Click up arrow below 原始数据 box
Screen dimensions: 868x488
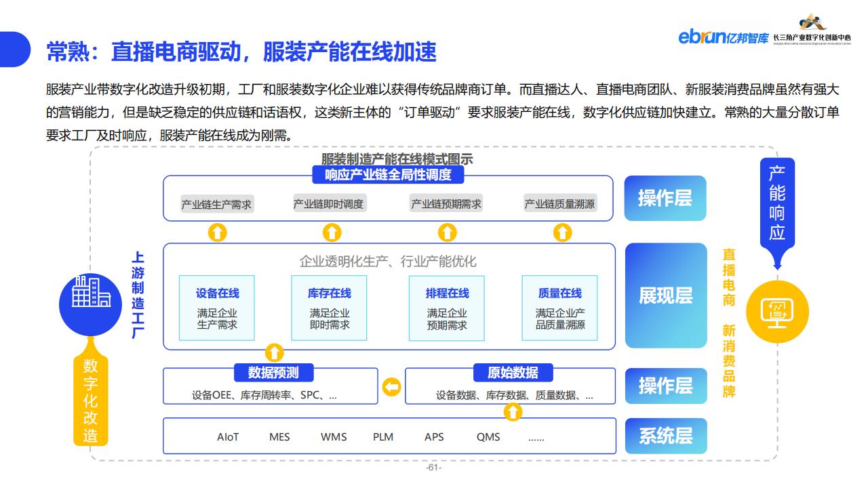click(x=513, y=411)
